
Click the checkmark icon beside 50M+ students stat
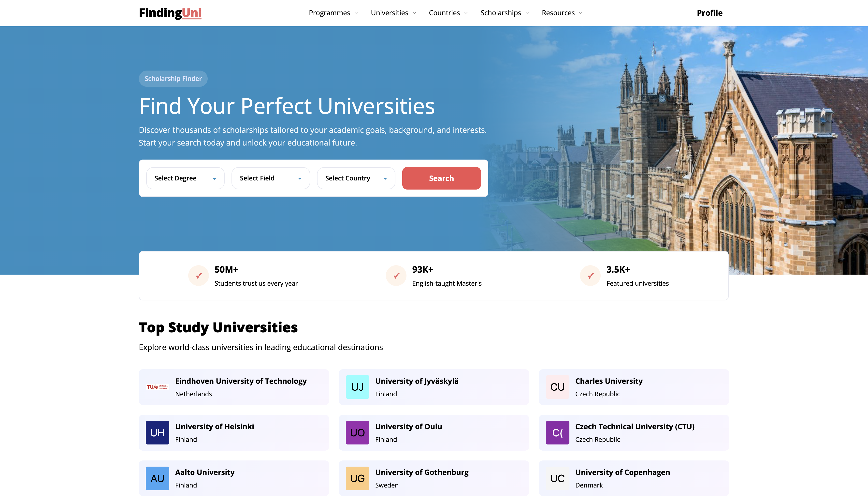coord(198,275)
